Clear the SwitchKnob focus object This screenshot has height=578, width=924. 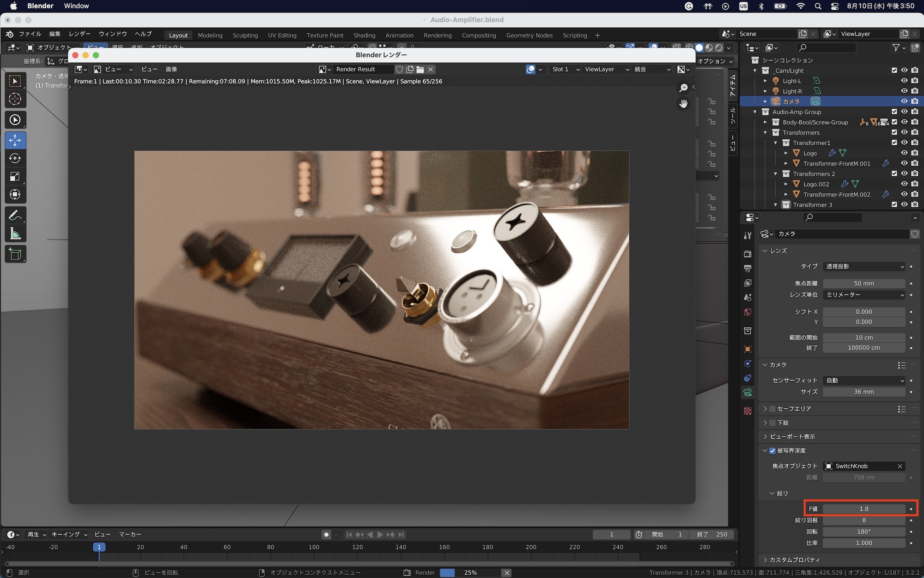(900, 466)
